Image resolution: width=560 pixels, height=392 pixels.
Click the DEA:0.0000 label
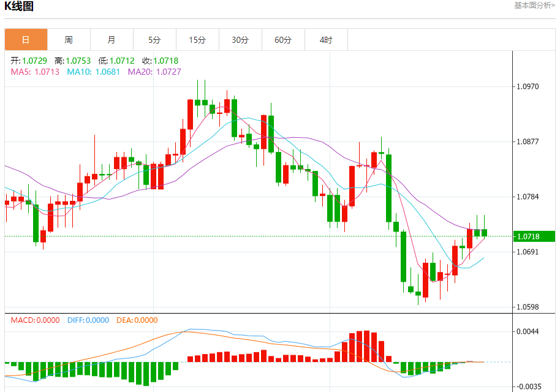(137, 320)
